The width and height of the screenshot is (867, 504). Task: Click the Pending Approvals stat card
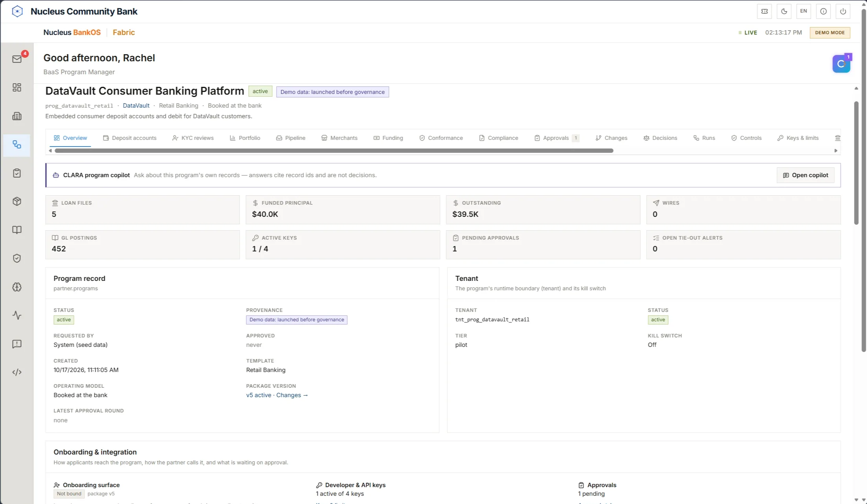pyautogui.click(x=543, y=244)
